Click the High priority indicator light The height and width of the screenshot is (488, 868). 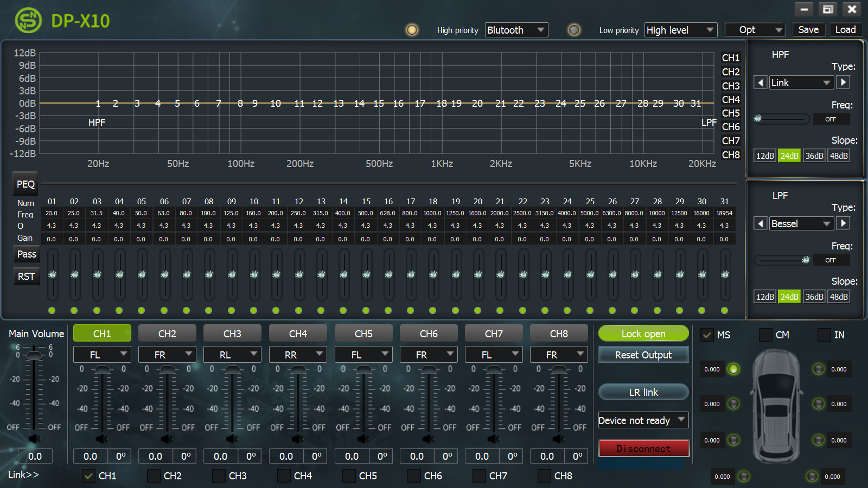pos(412,30)
